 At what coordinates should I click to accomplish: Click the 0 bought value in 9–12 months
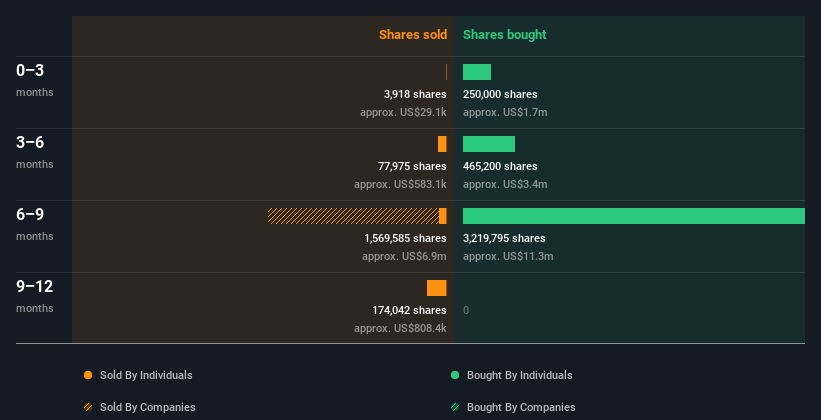[x=466, y=310]
